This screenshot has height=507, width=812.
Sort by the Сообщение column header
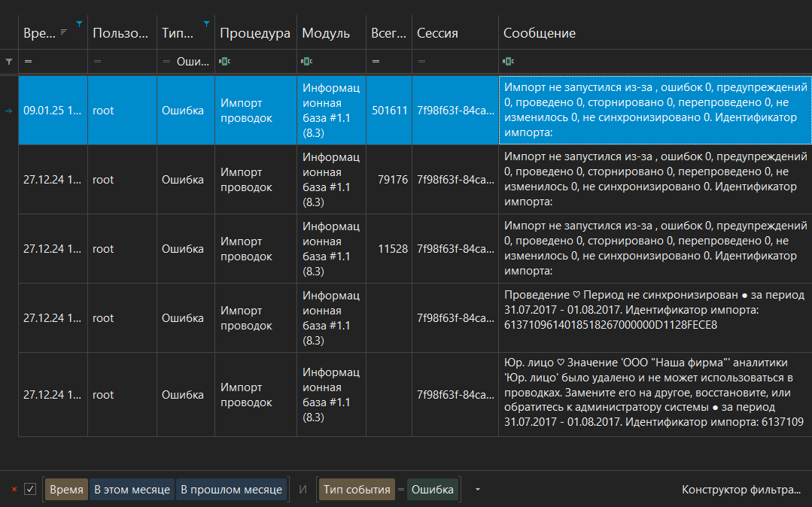point(540,33)
